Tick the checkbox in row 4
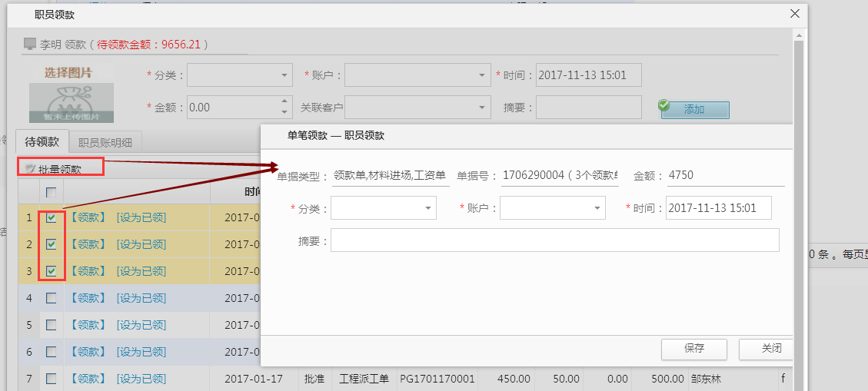The height and width of the screenshot is (391, 868). (x=51, y=298)
